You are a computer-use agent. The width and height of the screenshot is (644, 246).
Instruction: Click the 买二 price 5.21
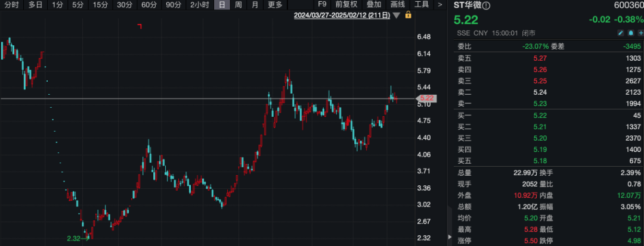[x=540, y=127]
